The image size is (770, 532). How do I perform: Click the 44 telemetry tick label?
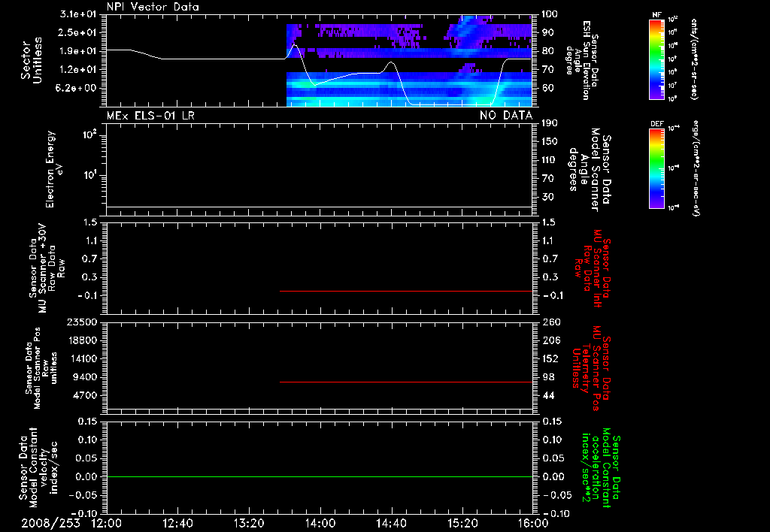tap(547, 395)
